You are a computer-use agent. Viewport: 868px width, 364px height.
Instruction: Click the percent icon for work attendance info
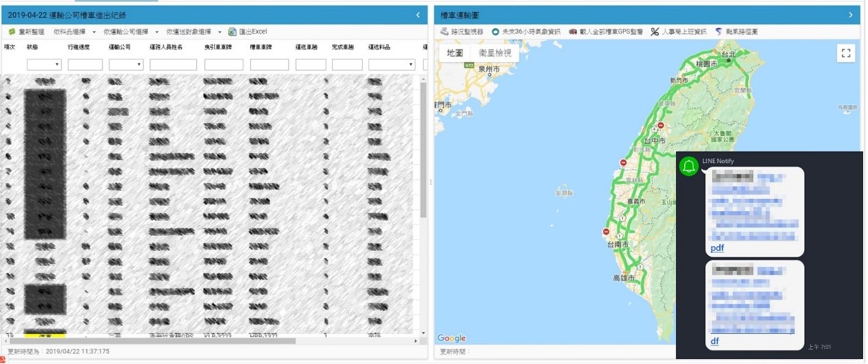655,31
